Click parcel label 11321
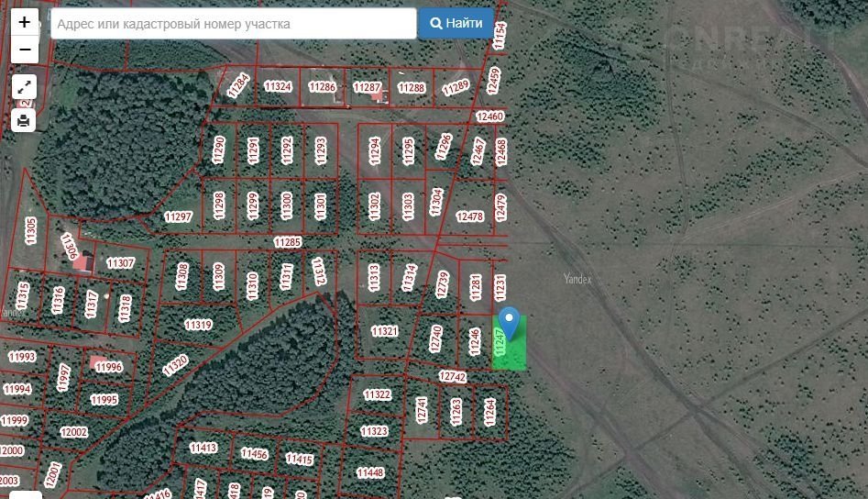This screenshot has height=499, width=868. [x=385, y=331]
